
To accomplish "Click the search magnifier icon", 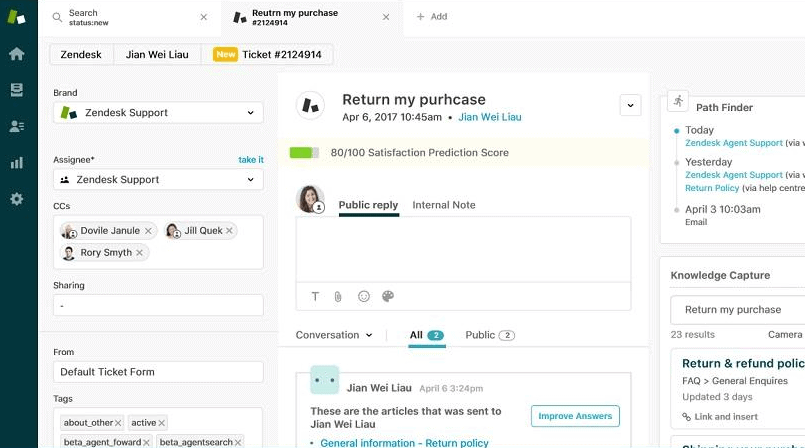I will (x=57, y=17).
